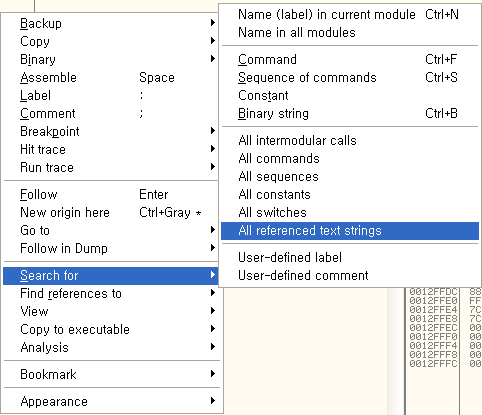
Task: Click the arrow beside Bookmark
Action: 213,374
